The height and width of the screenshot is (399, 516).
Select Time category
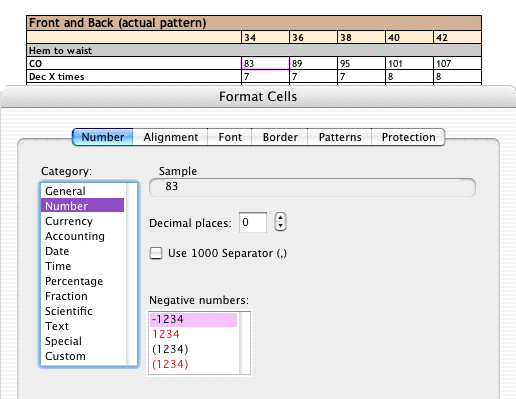click(x=82, y=266)
